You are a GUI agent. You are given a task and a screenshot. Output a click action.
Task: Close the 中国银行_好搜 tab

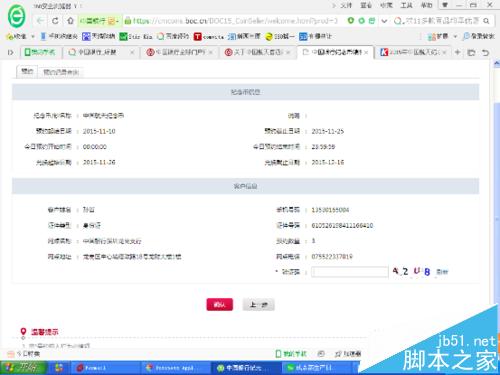pos(132,52)
